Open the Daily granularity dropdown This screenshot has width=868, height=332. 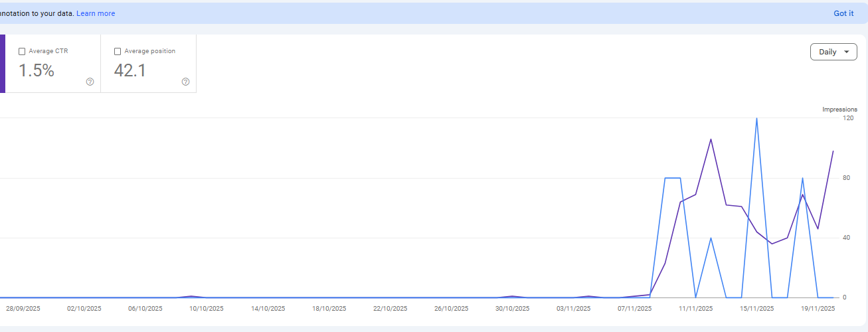coord(833,52)
